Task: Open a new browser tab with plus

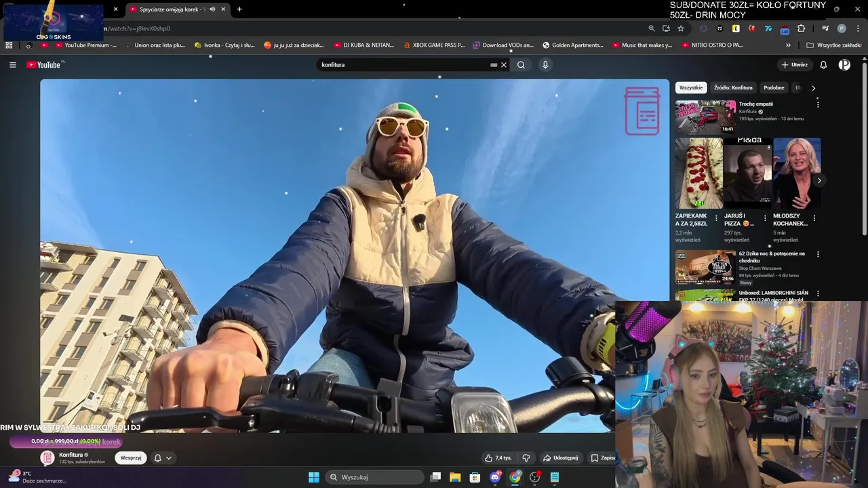Action: 239,9
